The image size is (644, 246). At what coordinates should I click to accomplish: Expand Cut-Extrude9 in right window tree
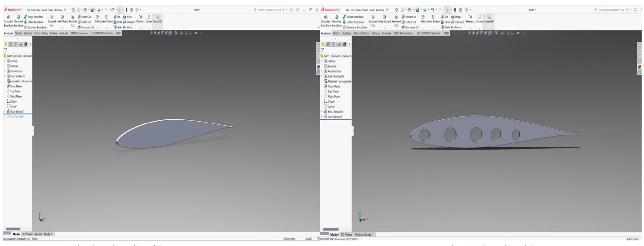tap(322, 117)
